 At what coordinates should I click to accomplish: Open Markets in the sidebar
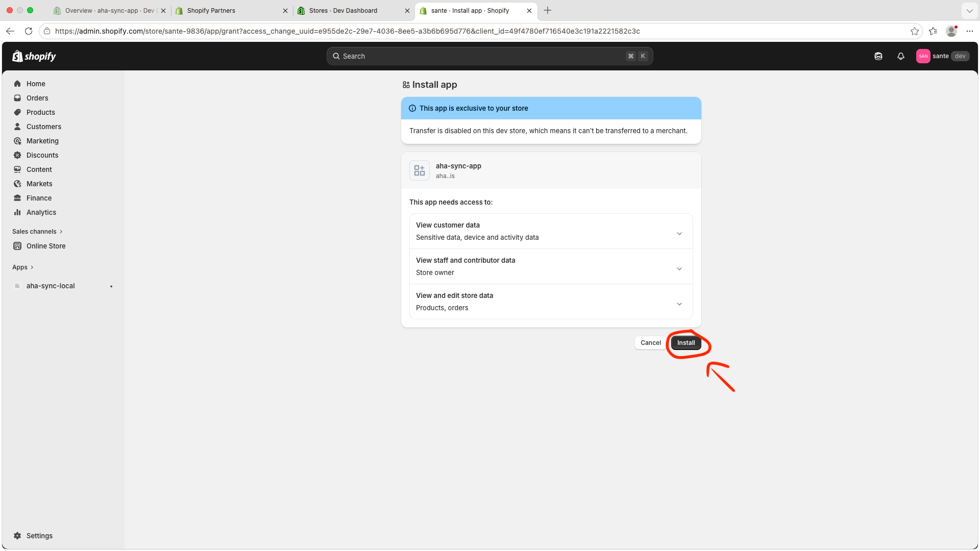39,184
